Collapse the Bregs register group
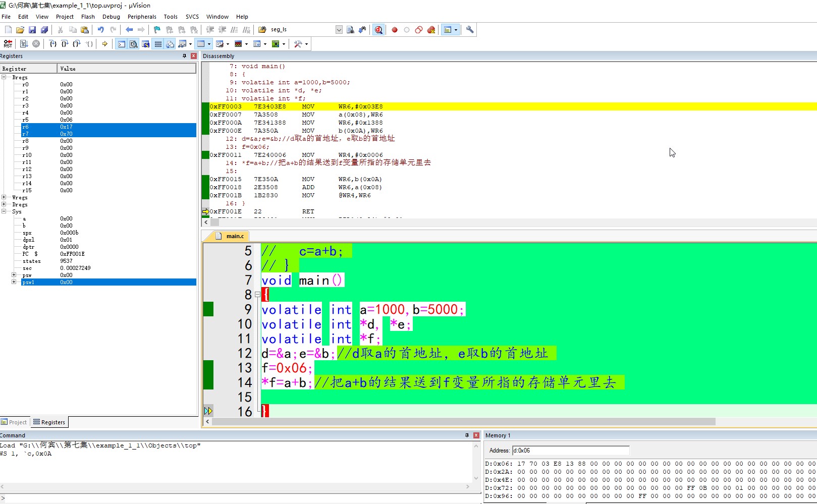 point(4,77)
